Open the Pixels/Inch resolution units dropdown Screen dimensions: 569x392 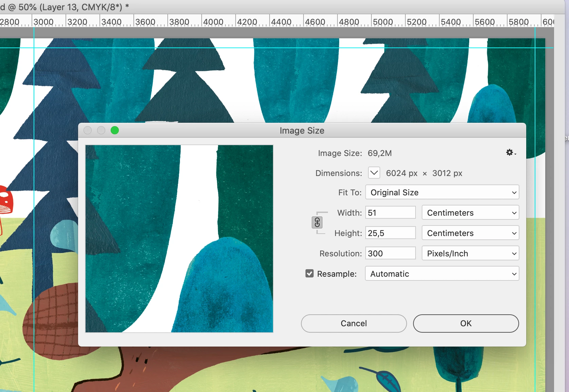coord(470,253)
